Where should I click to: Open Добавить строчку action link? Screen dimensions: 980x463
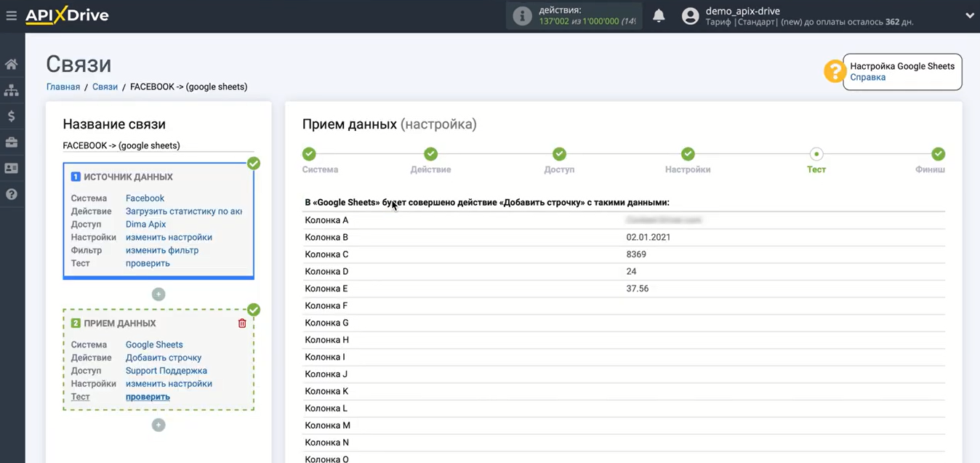164,358
